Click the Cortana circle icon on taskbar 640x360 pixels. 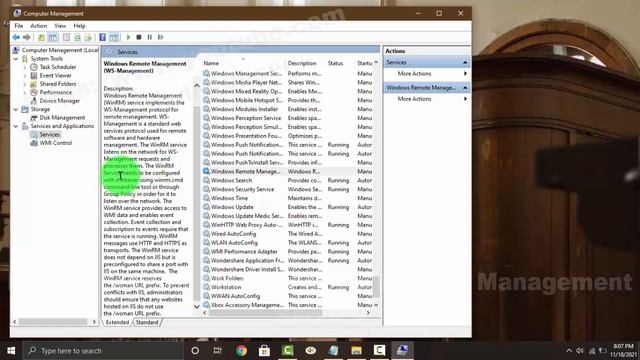[x=195, y=351]
